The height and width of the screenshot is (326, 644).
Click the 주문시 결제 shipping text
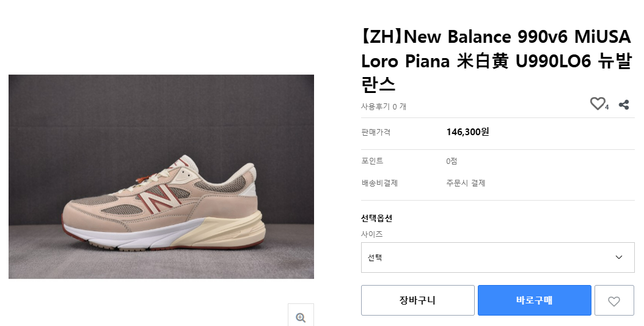pyautogui.click(x=466, y=183)
